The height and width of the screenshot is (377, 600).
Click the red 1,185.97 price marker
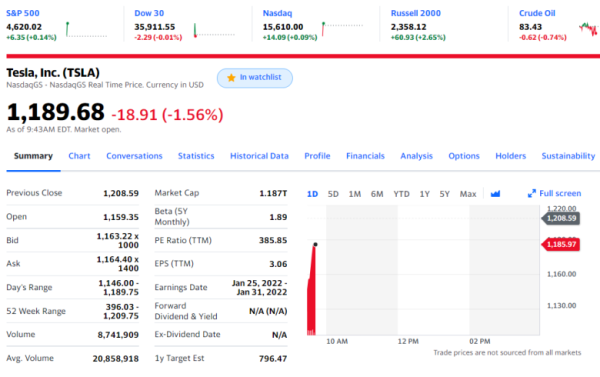pos(561,244)
